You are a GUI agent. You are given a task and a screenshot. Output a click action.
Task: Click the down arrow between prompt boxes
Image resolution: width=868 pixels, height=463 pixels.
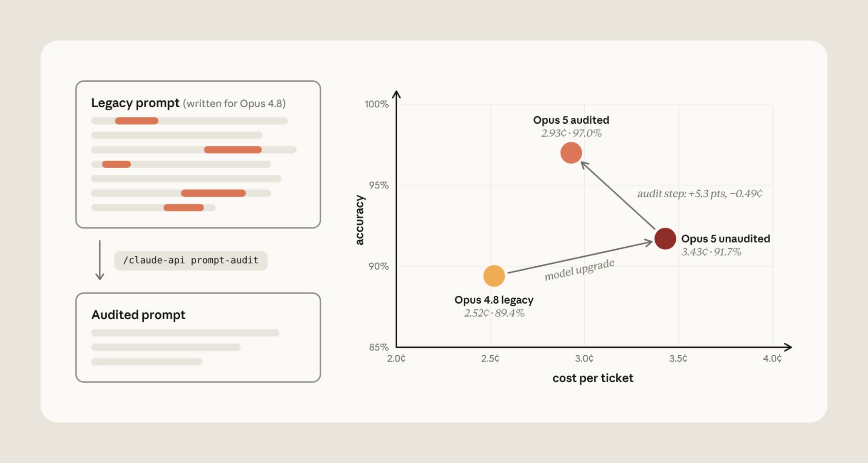coord(100,260)
